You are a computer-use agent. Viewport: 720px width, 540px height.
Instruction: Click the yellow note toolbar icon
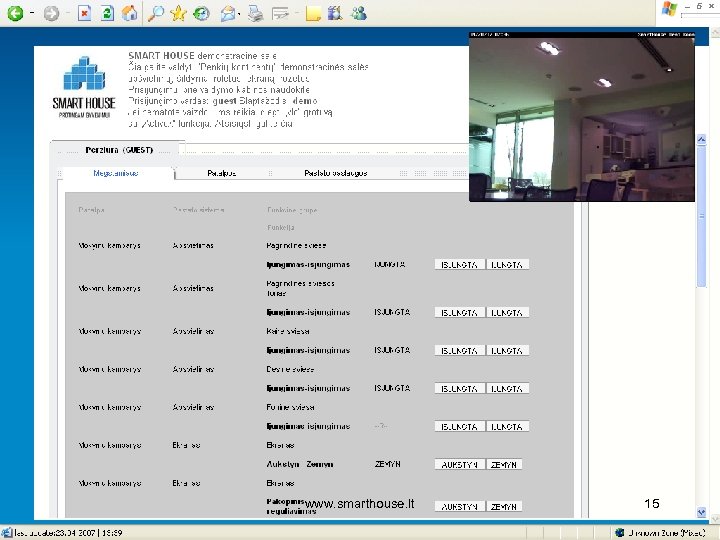coord(313,14)
